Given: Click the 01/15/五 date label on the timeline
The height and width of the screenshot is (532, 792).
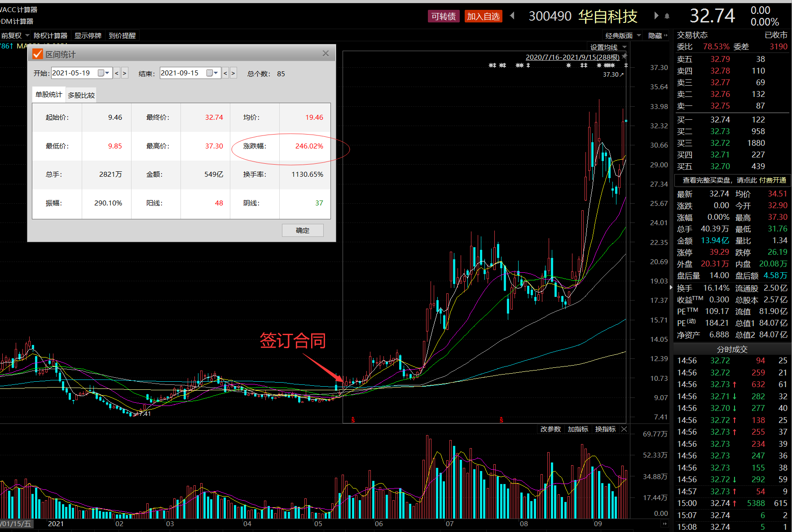Looking at the screenshot, I should (16, 523).
